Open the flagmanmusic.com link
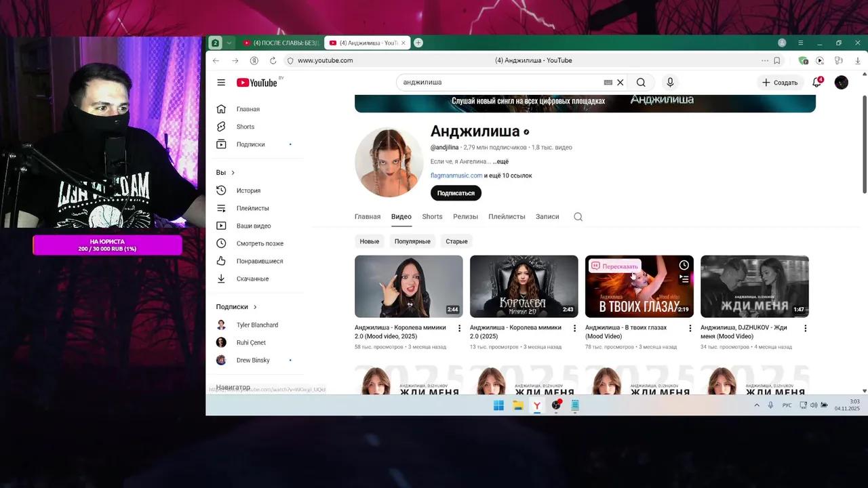Viewport: 868px width, 488px height. 456,176
